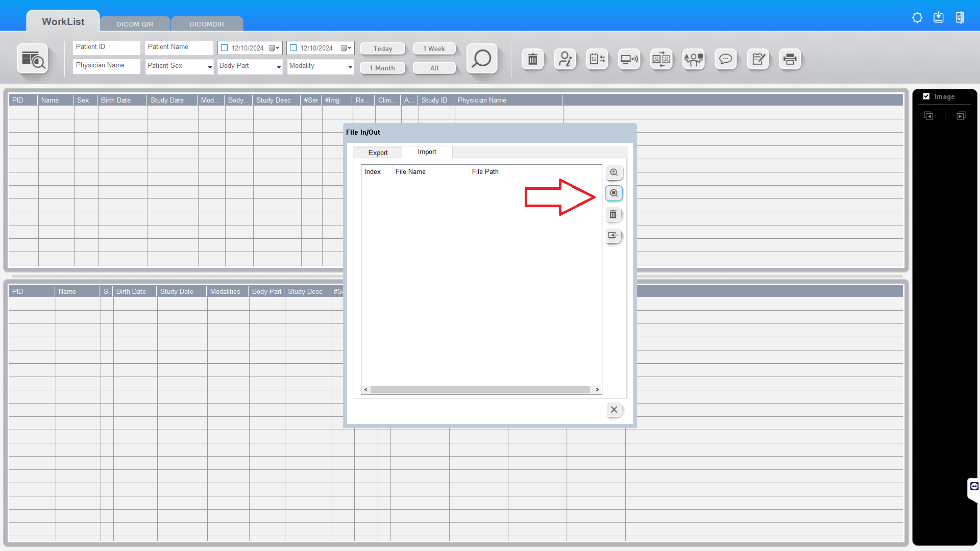The height and width of the screenshot is (551, 980).
Task: Uncheck the Image checkbox in right panel
Action: (x=926, y=96)
